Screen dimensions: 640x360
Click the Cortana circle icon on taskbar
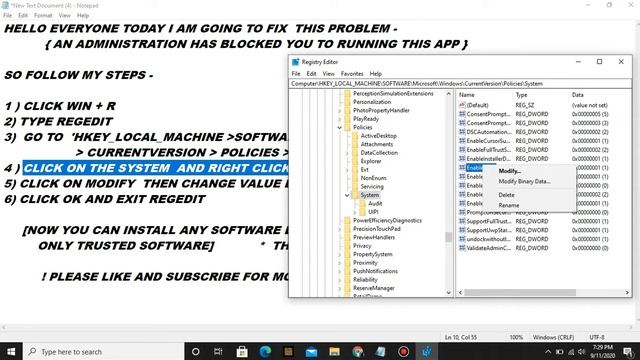196,351
